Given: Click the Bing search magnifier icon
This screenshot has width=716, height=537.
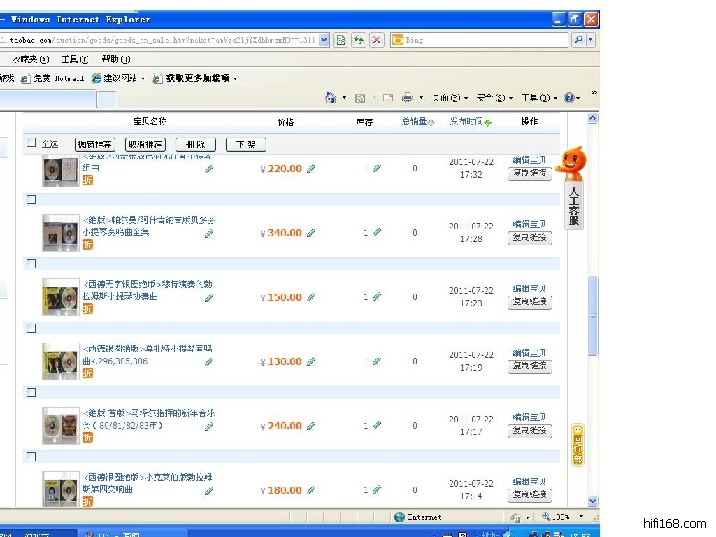Looking at the screenshot, I should (578, 40).
